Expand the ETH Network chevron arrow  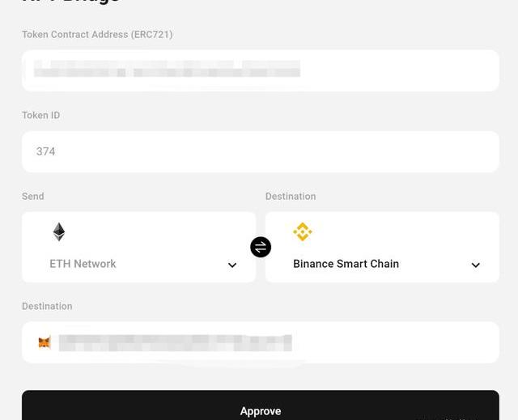pos(232,265)
